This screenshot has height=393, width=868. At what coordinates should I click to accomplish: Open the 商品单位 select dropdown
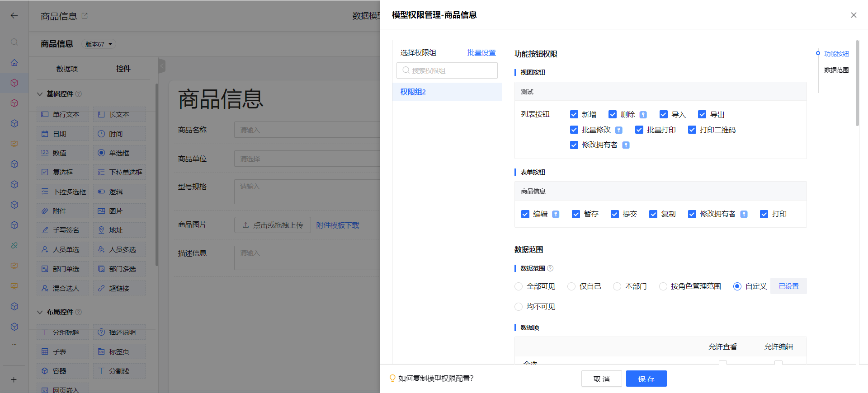pos(307,159)
